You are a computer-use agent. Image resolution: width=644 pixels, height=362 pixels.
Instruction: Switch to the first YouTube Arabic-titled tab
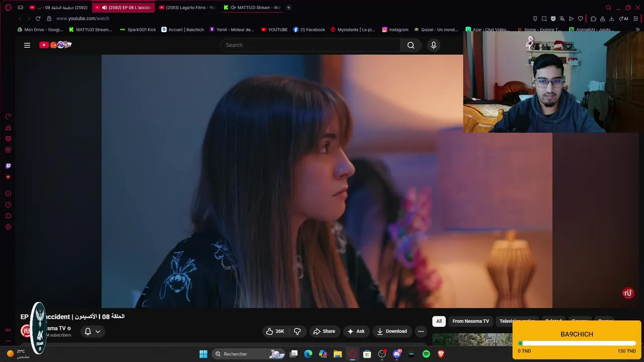58,8
